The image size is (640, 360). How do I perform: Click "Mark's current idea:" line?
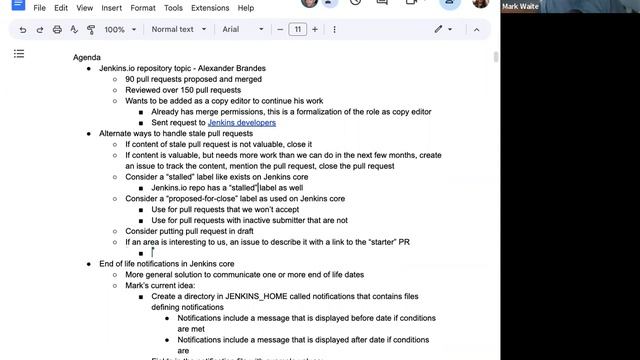click(x=160, y=285)
